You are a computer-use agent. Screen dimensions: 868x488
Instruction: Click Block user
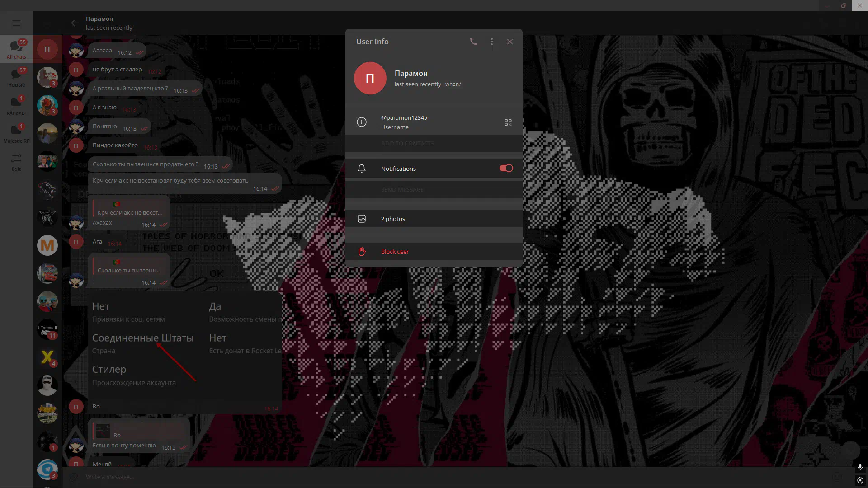(x=434, y=252)
